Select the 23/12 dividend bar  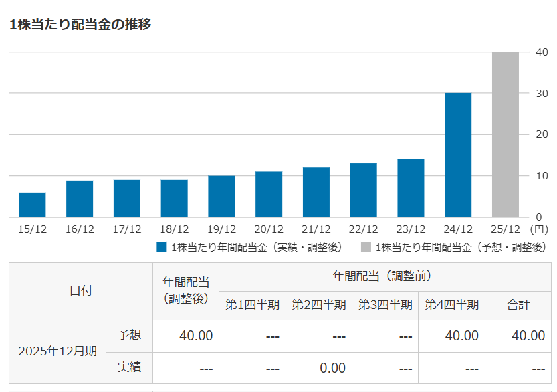pyautogui.click(x=411, y=188)
